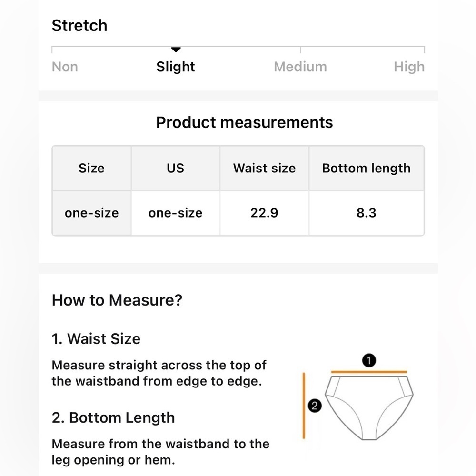Select the High stretch label
This screenshot has width=476, height=476.
coord(409,67)
